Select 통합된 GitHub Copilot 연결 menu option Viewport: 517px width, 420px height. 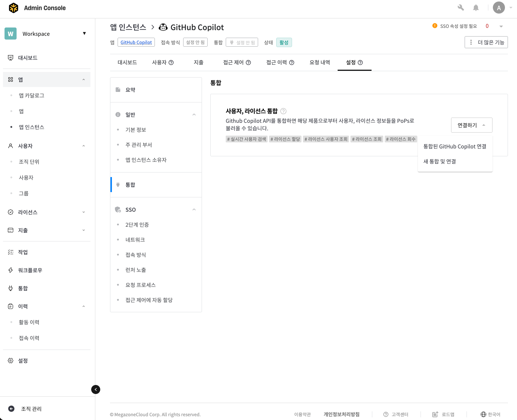(455, 147)
